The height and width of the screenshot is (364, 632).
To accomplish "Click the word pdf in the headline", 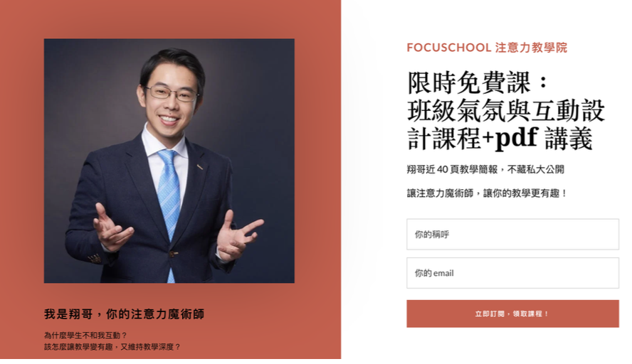I will (517, 138).
